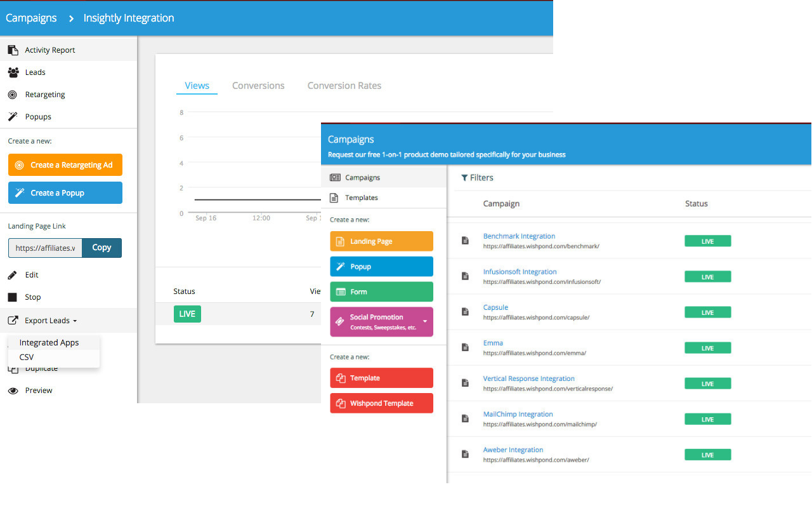Create a new Popup in Campaigns window
Viewport: 812px width, 508px height.
(x=381, y=267)
